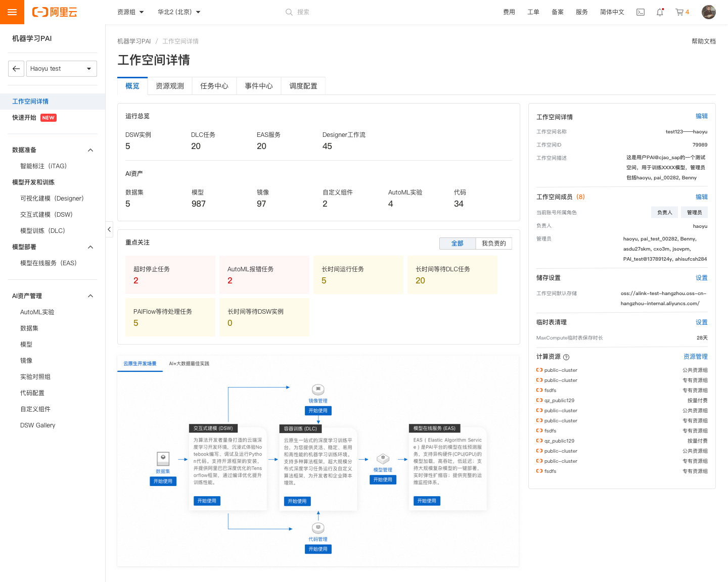Image resolution: width=728 pixels, height=582 pixels.
Task: Click the back arrow above the workspace selector
Action: [x=16, y=68]
